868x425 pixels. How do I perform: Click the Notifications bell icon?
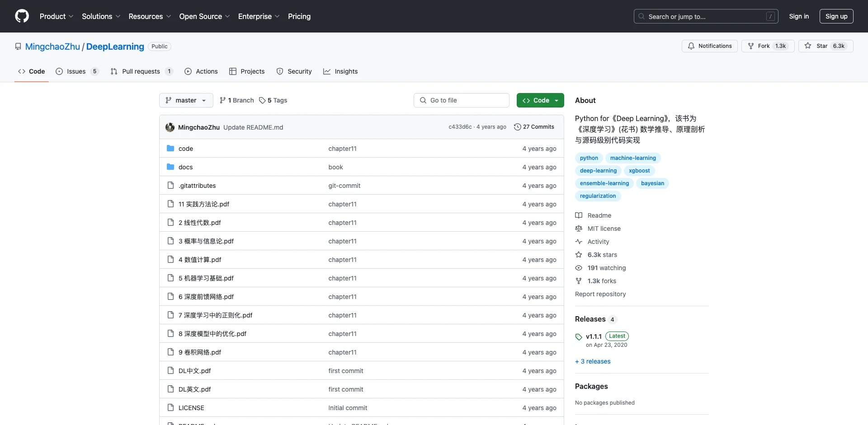[x=691, y=46]
